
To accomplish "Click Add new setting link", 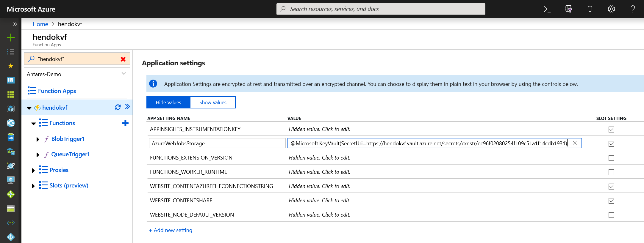I will pyautogui.click(x=171, y=230).
